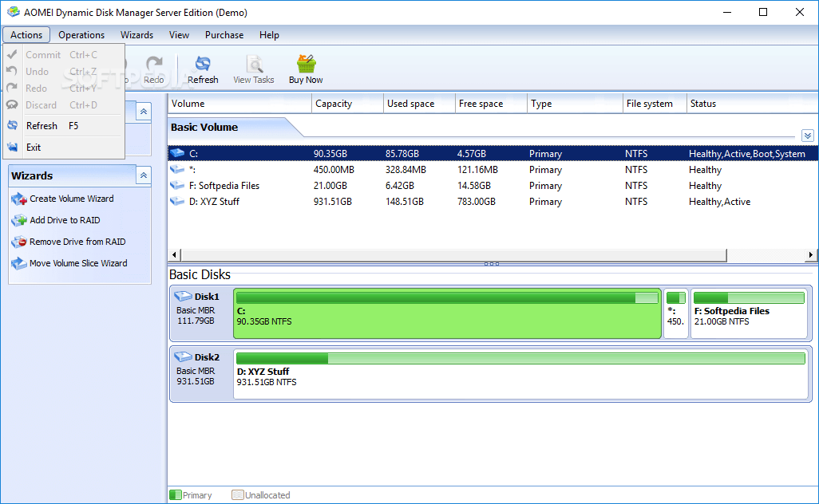Sort by Volume column header

click(x=239, y=104)
